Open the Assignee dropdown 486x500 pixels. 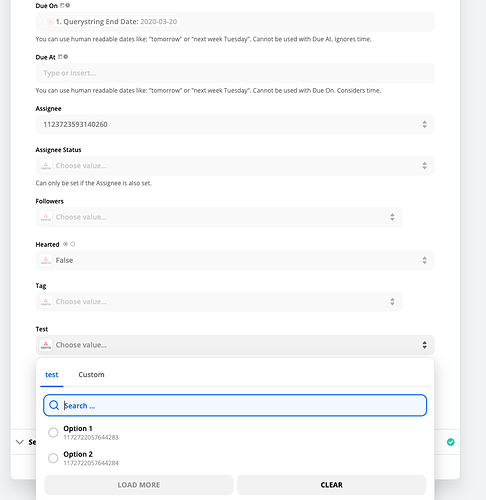pyautogui.click(x=235, y=124)
